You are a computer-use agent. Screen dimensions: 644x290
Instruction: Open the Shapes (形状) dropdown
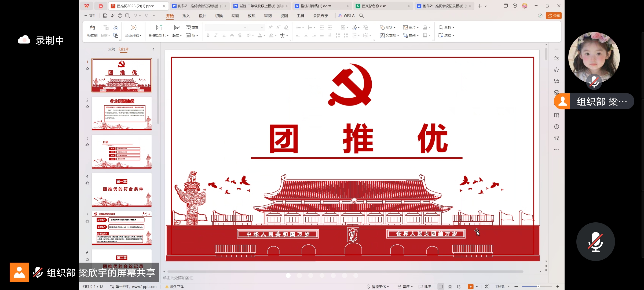388,27
